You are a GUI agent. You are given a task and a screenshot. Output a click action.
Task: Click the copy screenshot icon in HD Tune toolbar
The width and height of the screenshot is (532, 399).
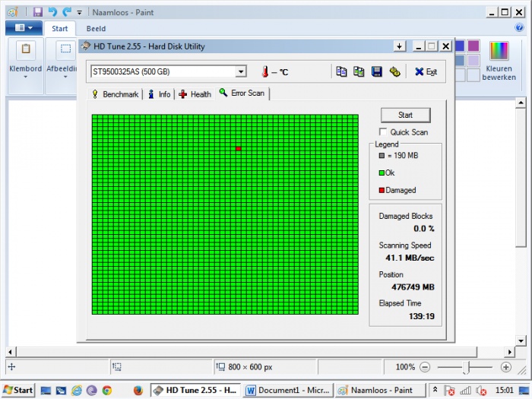pyautogui.click(x=359, y=71)
